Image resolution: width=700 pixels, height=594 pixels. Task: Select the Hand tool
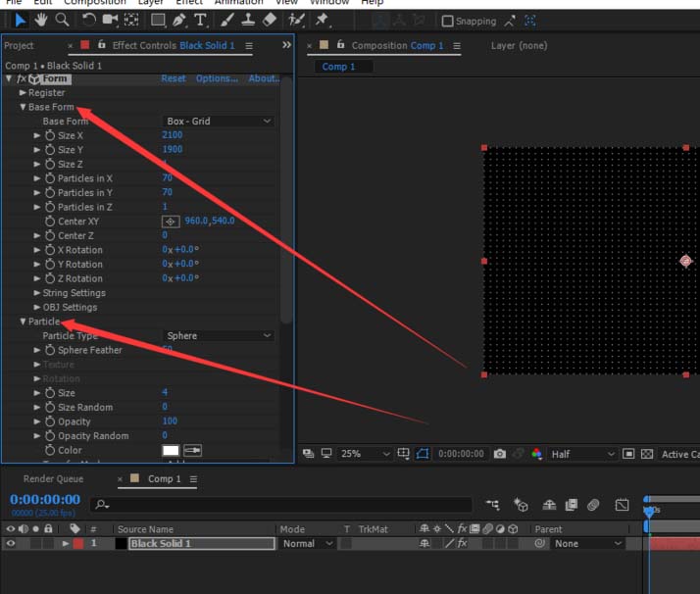41,20
